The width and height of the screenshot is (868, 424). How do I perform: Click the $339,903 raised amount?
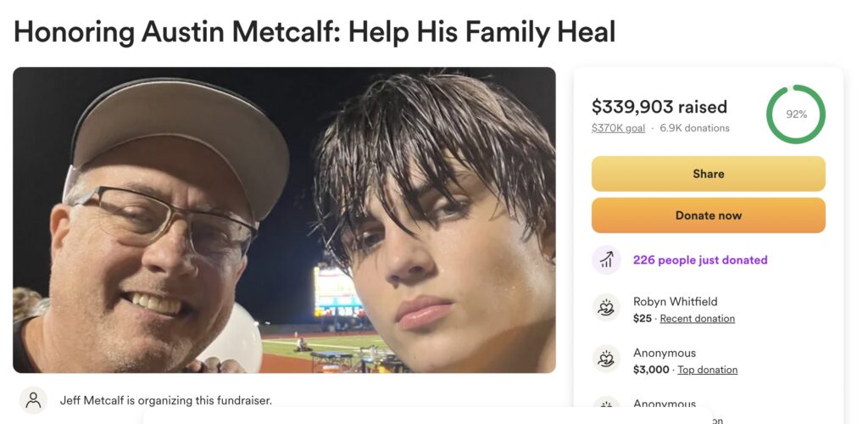coord(659,107)
